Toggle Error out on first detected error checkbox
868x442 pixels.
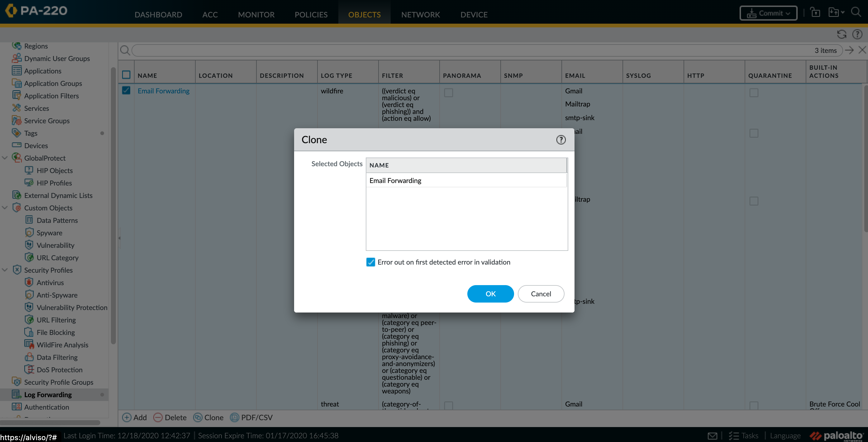click(370, 261)
